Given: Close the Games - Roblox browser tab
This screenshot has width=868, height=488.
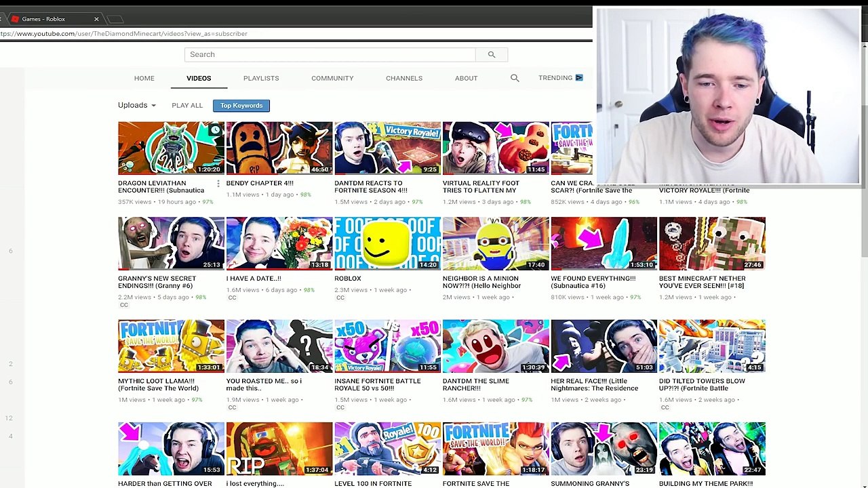Looking at the screenshot, I should tap(96, 19).
